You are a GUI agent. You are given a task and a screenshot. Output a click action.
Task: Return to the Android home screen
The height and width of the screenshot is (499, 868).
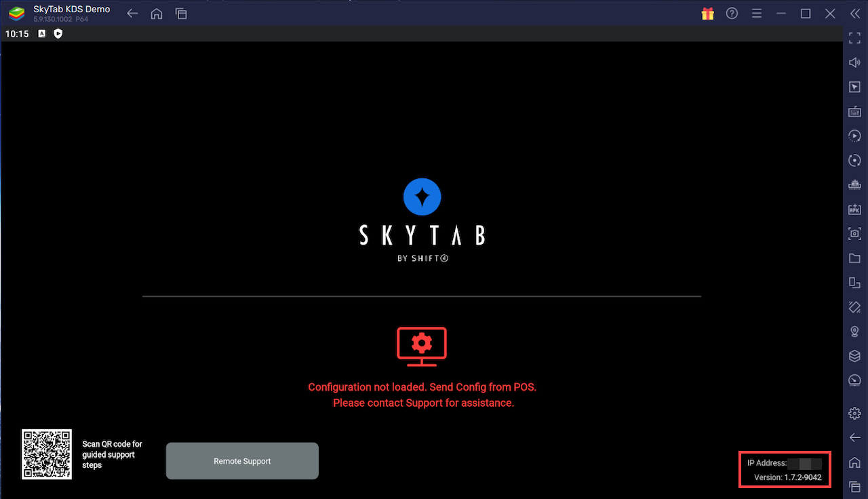coord(854,462)
